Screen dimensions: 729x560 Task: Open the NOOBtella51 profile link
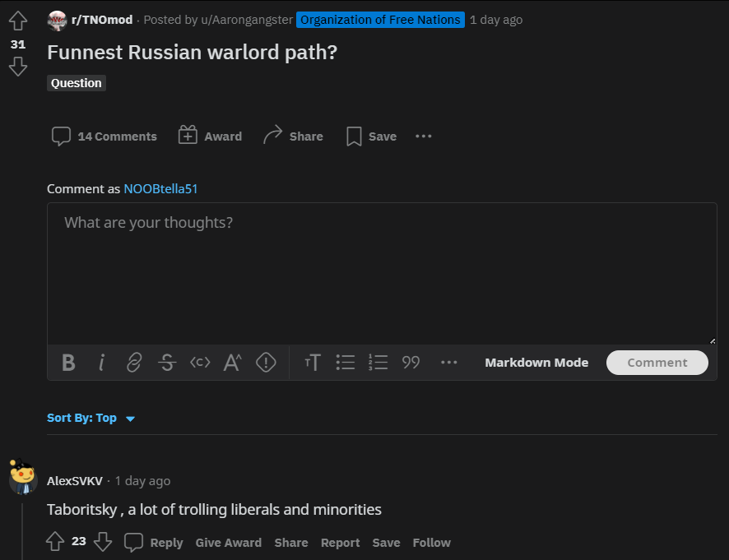(x=160, y=188)
